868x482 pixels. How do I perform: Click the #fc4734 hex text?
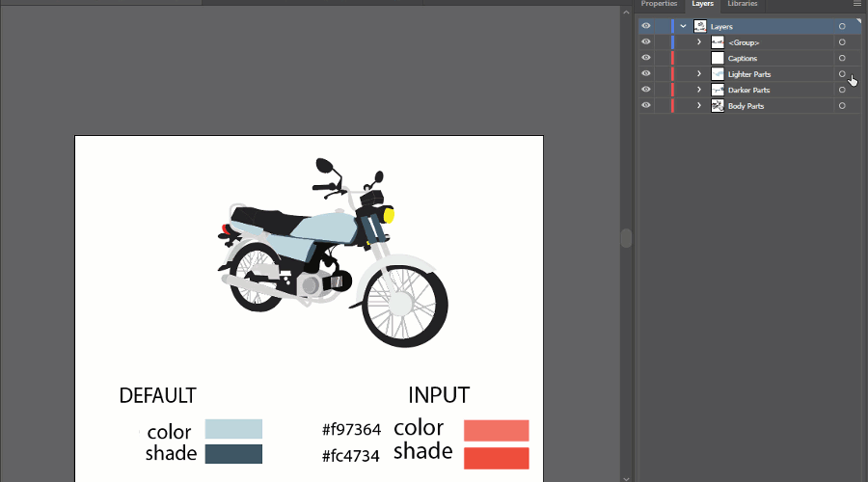coord(351,456)
